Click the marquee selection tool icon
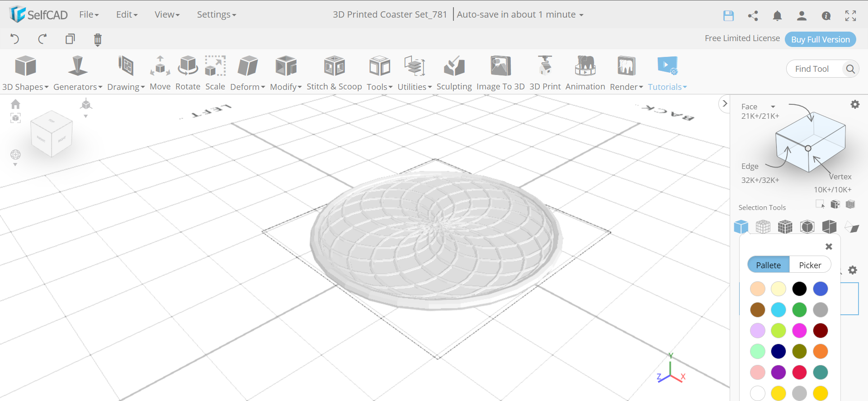This screenshot has height=401, width=868. coord(820,204)
